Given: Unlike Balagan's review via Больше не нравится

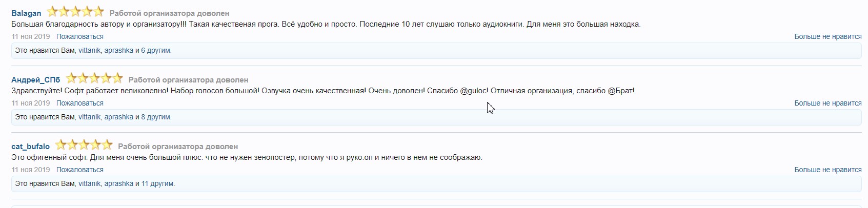Looking at the screenshot, I should click(827, 36).
